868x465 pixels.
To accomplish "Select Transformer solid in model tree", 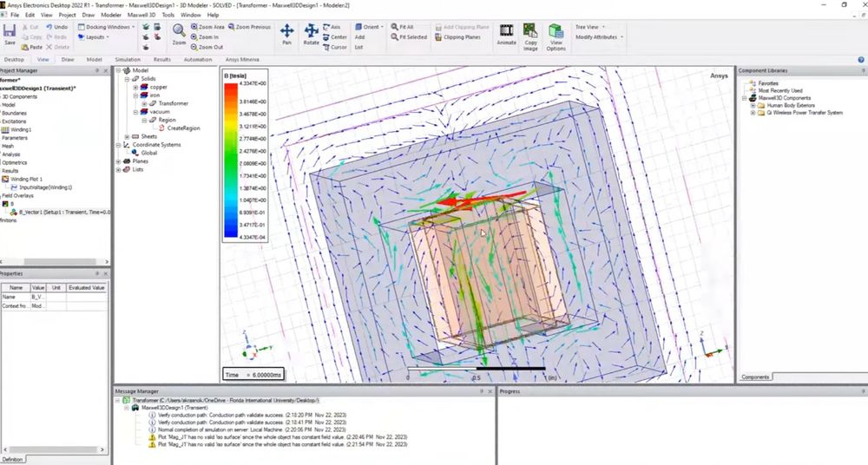I will pyautogui.click(x=174, y=103).
